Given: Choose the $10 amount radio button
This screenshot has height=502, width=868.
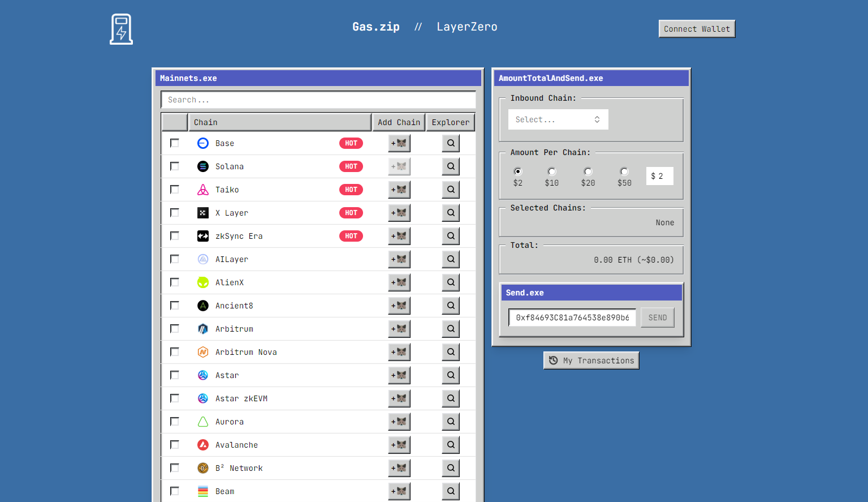Looking at the screenshot, I should [x=552, y=171].
